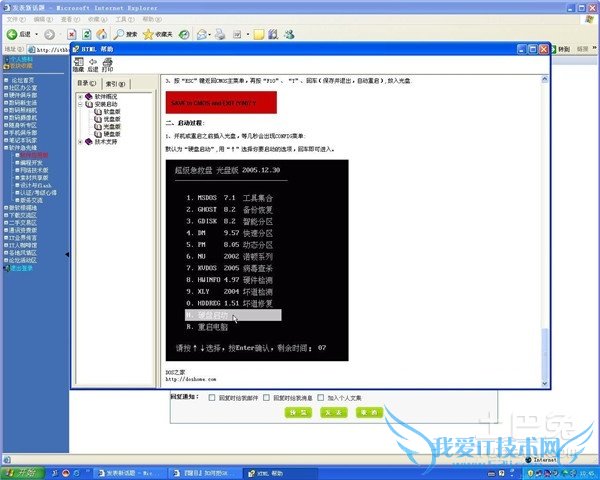Select the 软盘版 topic page icon
This screenshot has height=480, width=600.
pos(98,112)
